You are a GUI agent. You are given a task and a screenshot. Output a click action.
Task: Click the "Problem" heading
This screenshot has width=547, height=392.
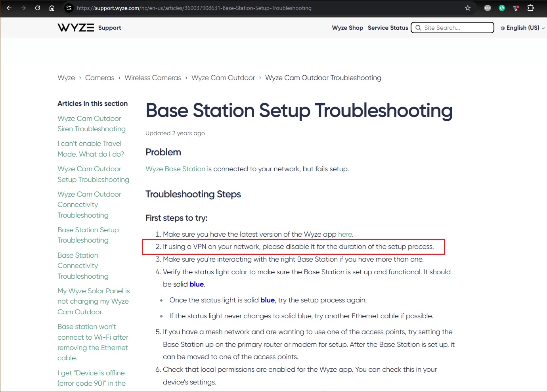[163, 152]
